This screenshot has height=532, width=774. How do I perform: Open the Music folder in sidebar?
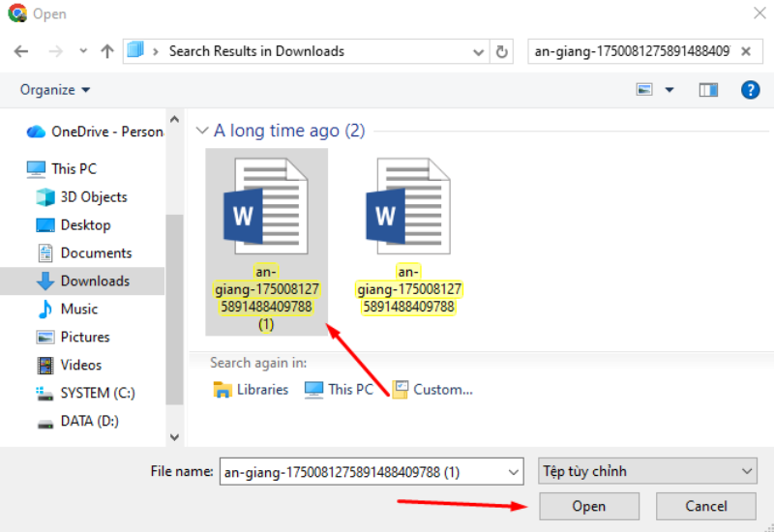pos(67,309)
